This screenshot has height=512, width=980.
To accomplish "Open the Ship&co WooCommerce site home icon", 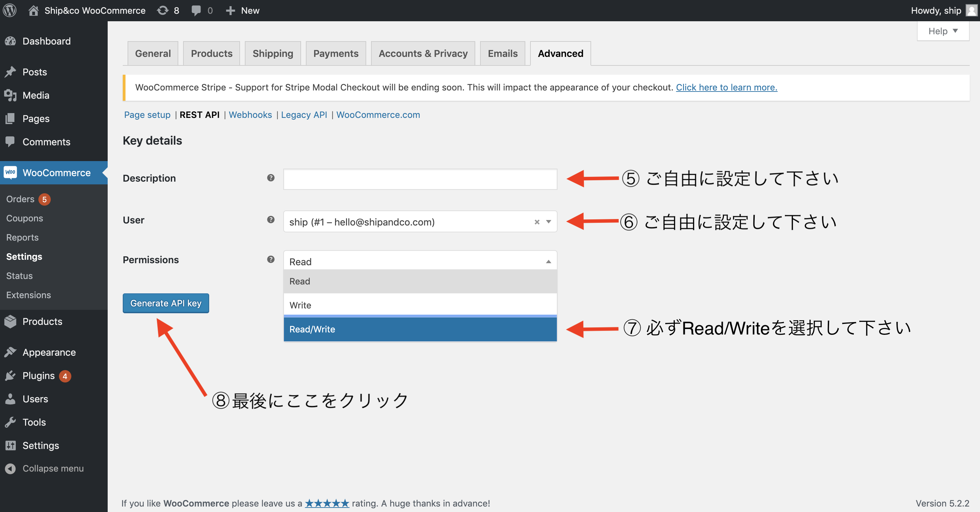I will pyautogui.click(x=34, y=10).
